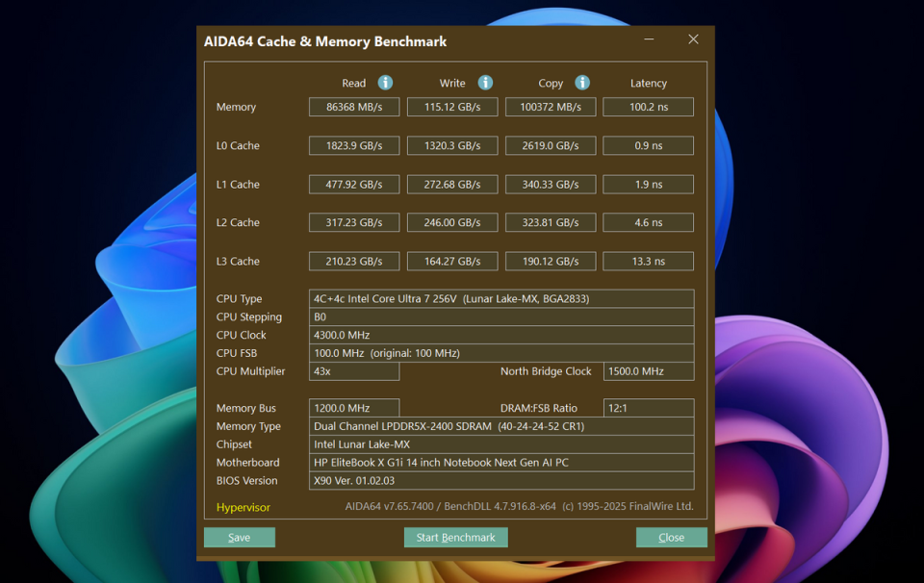Select L3 Cache latency 13.3 ns
This screenshot has width=924, height=583.
tap(648, 262)
